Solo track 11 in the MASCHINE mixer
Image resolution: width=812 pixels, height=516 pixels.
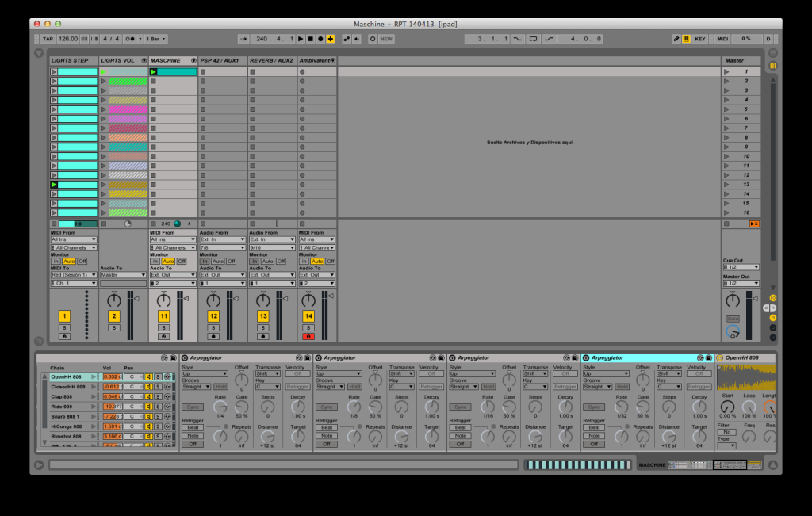pos(163,327)
